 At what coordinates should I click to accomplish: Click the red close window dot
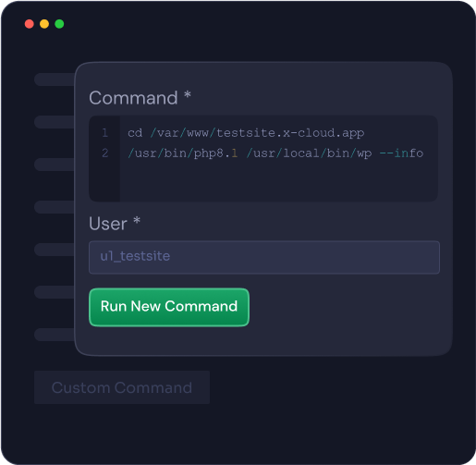(x=30, y=24)
